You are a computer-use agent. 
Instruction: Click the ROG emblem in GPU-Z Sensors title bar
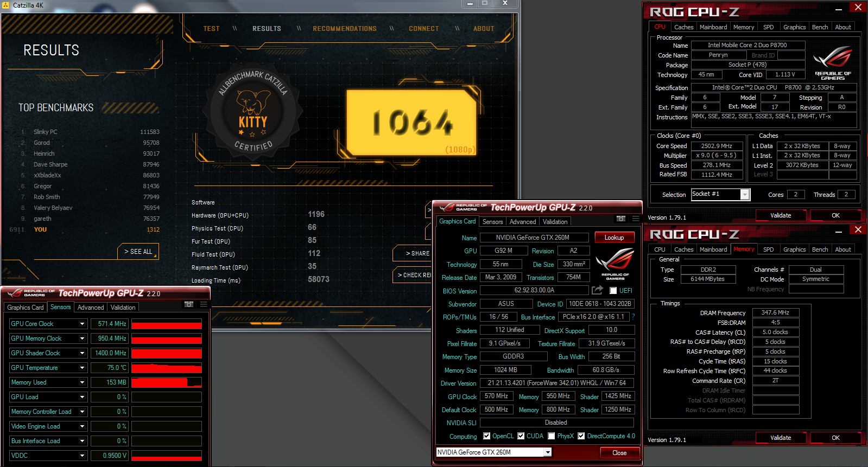click(14, 293)
